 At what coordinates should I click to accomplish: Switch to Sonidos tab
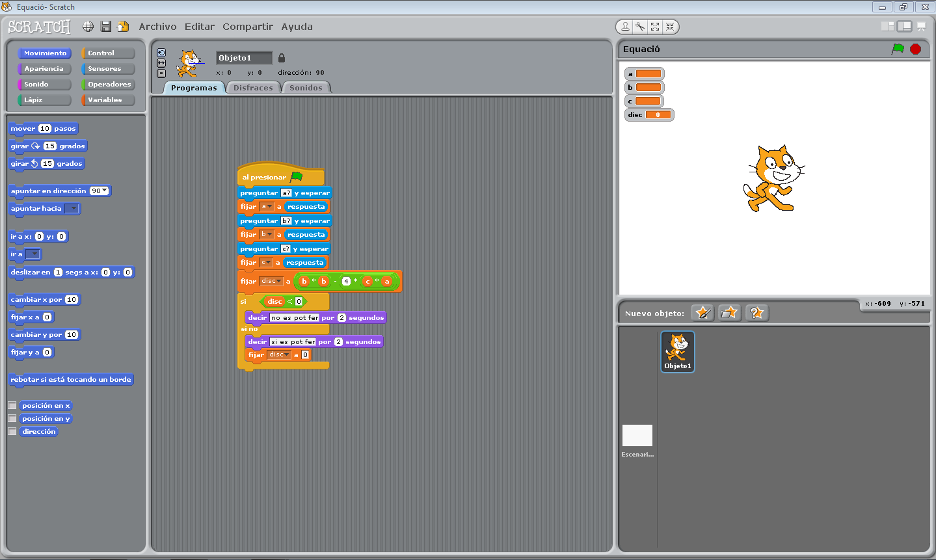pos(306,88)
